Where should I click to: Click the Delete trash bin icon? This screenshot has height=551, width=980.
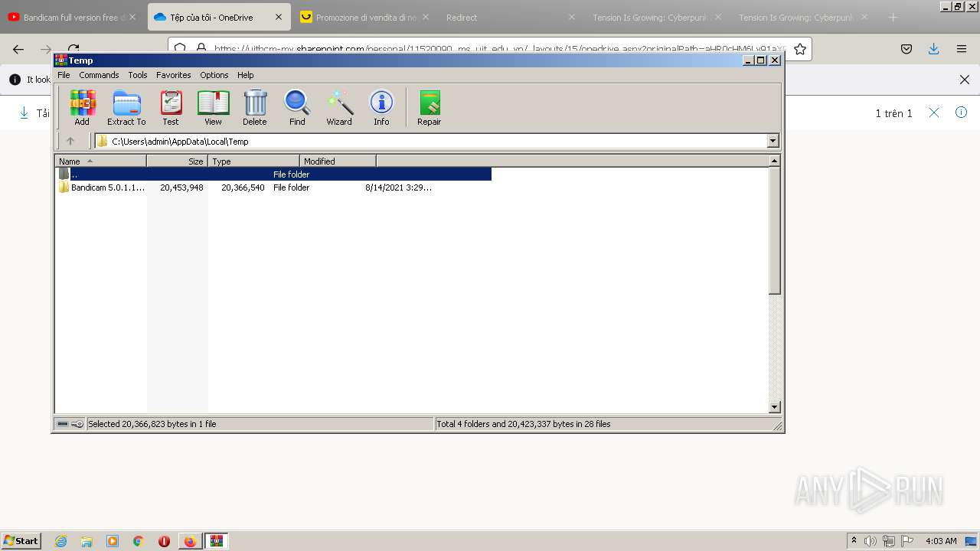click(x=255, y=107)
